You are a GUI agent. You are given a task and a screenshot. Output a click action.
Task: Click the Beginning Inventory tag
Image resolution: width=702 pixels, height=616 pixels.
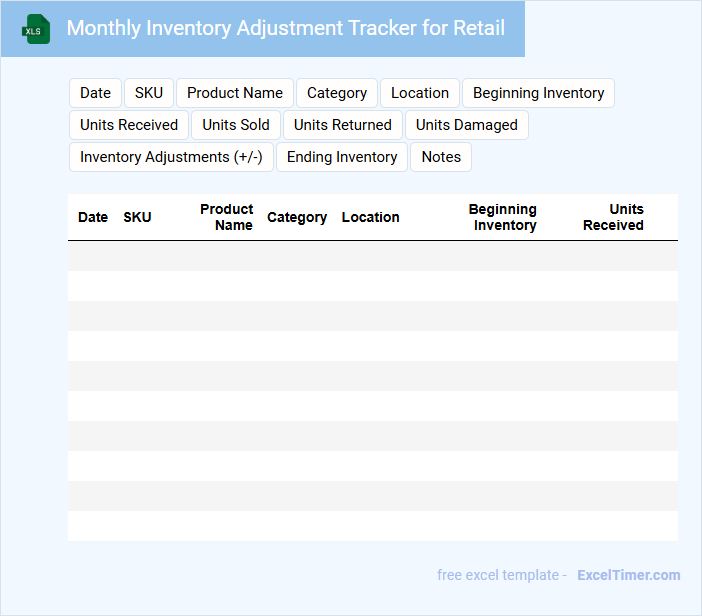click(x=538, y=93)
